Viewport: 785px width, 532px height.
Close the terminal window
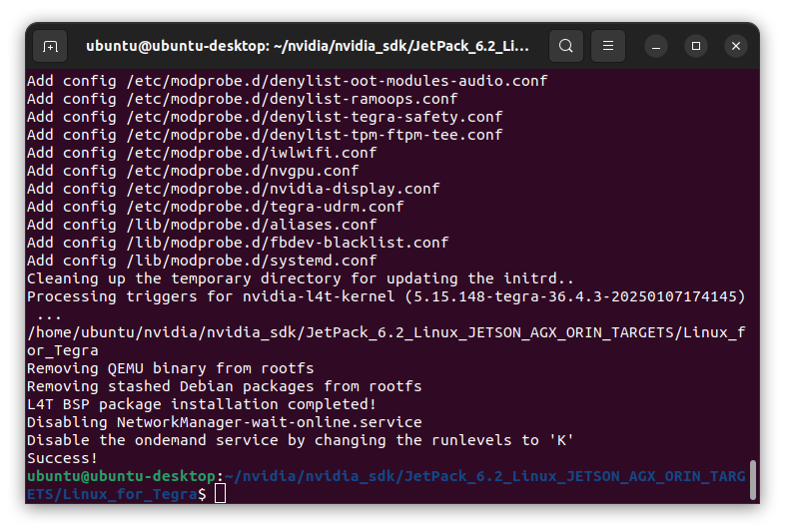click(736, 46)
